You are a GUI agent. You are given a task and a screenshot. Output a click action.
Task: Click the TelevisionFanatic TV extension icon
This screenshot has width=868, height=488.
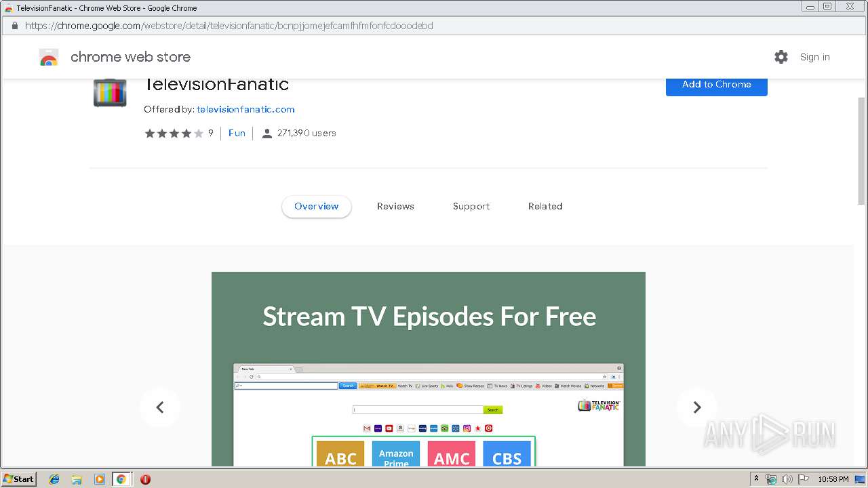[110, 94]
